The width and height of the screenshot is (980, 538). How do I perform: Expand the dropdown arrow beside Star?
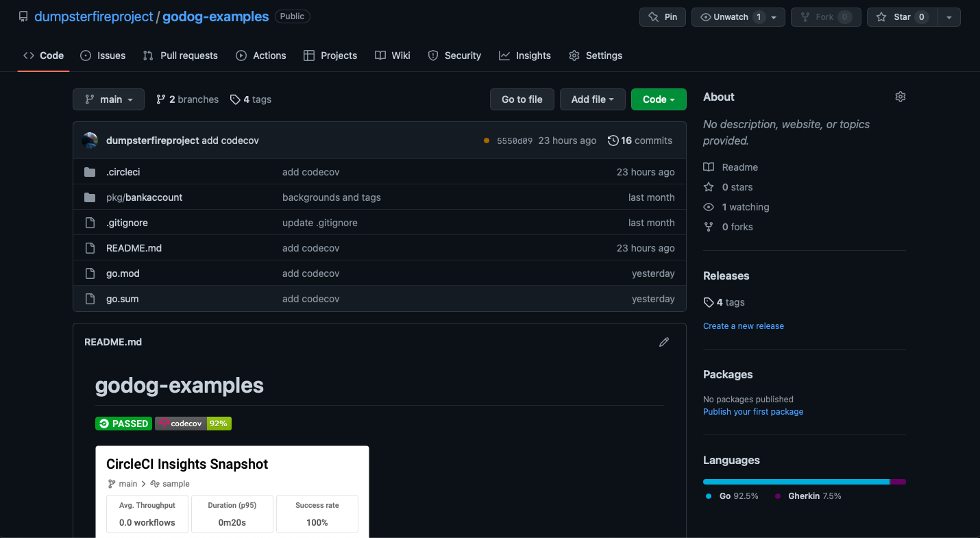(x=949, y=17)
